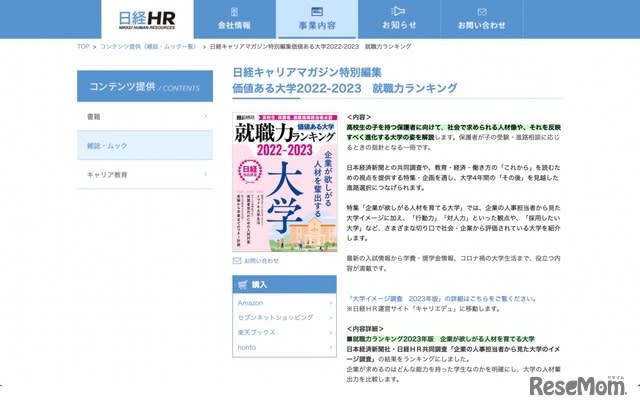This screenshot has width=640, height=409.
Task: Select the 書籍 sidebar item
Action: (x=145, y=116)
